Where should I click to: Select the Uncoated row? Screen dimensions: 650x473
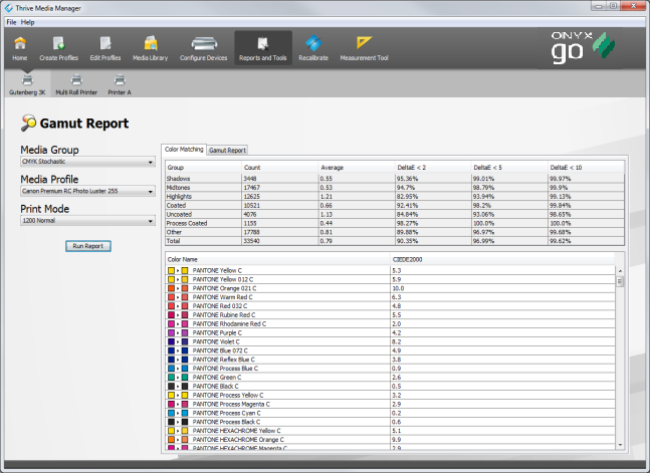pyautogui.click(x=395, y=214)
